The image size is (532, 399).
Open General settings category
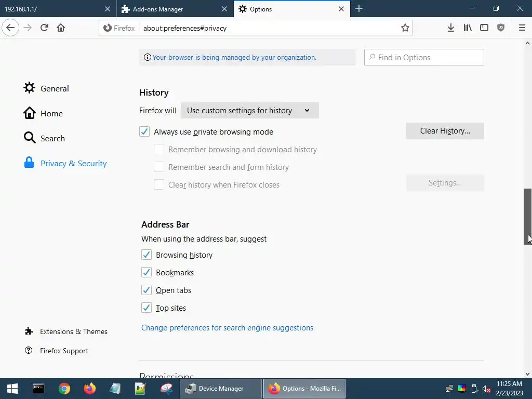pyautogui.click(x=46, y=88)
